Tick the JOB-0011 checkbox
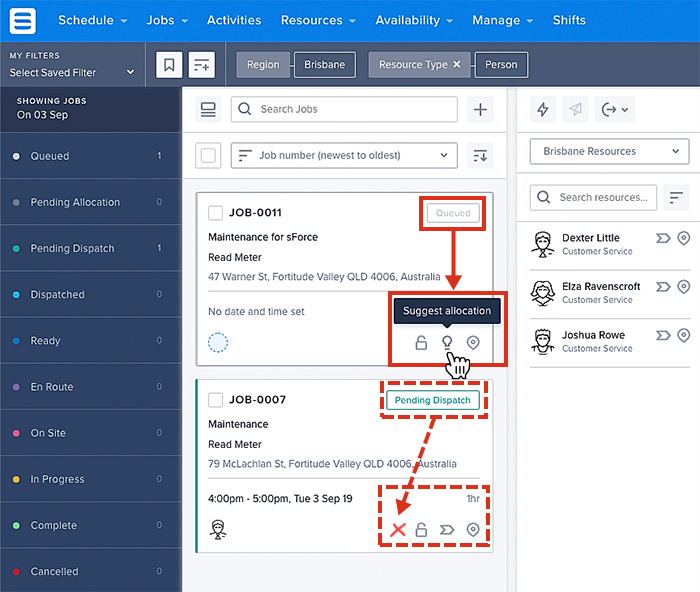 point(215,213)
